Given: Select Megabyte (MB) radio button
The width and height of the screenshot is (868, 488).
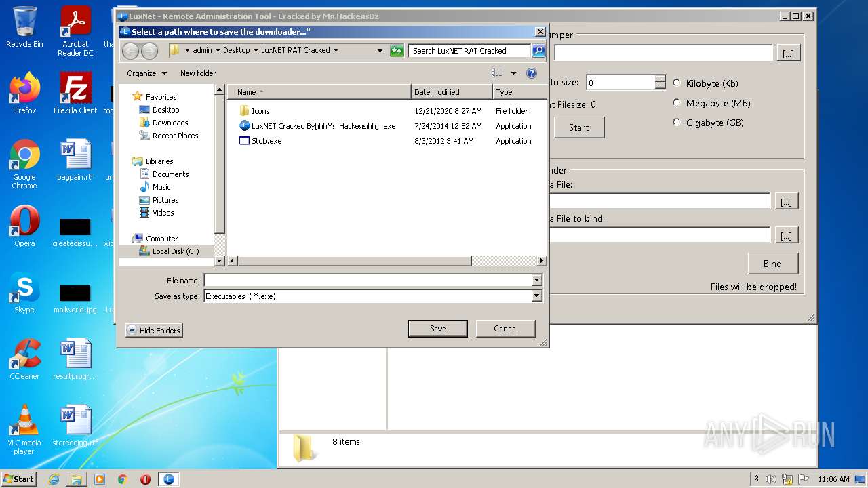Looking at the screenshot, I should pyautogui.click(x=677, y=102).
